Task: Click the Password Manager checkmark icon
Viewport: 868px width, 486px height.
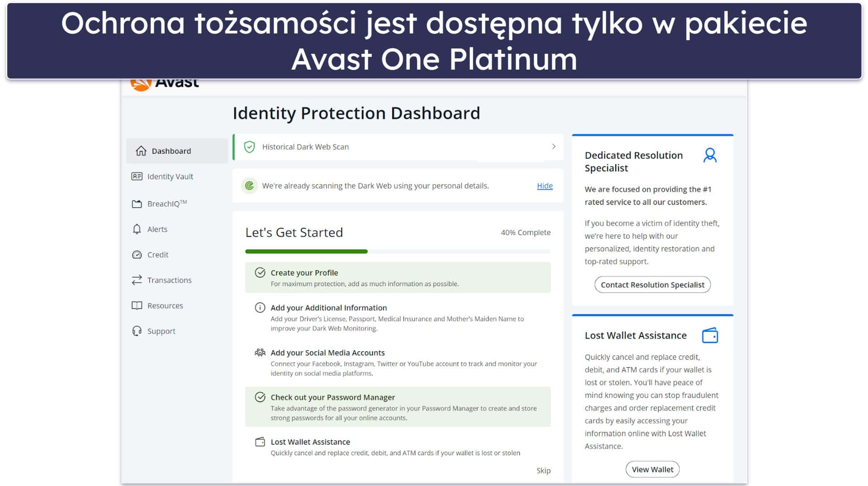Action: [260, 397]
